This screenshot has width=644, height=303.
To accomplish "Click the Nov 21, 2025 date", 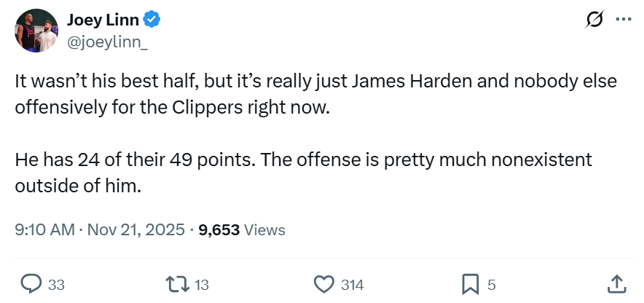I will pyautogui.click(x=136, y=230).
